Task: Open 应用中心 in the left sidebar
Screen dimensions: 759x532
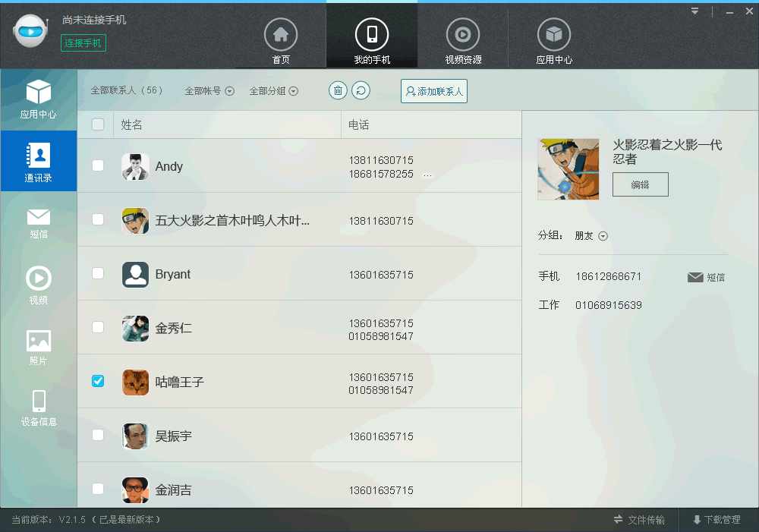Action: point(39,100)
